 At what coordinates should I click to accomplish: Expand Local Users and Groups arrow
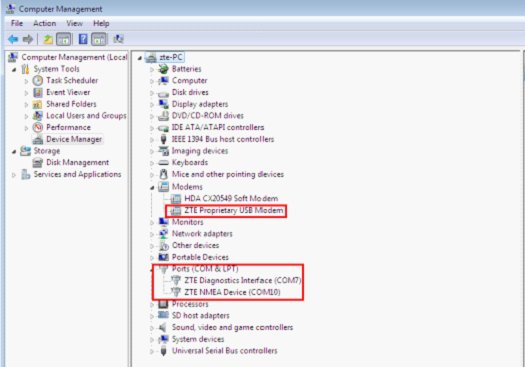tap(26, 117)
